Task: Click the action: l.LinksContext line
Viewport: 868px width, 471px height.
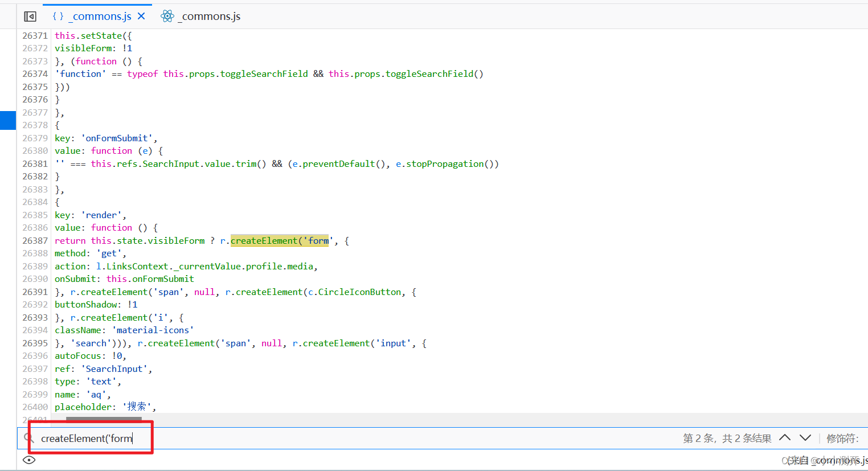Action: tap(186, 266)
